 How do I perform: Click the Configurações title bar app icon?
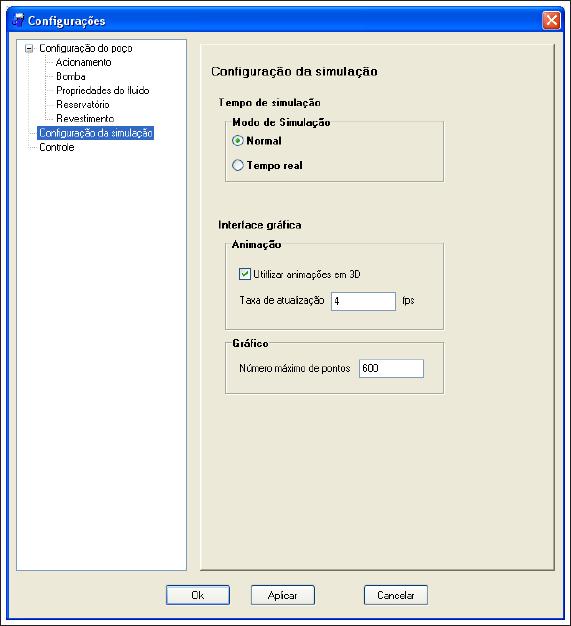18,20
